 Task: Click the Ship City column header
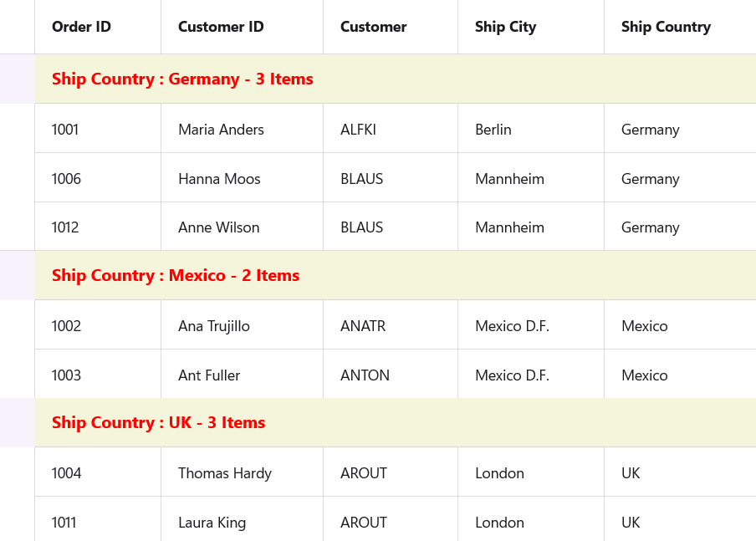tap(505, 27)
